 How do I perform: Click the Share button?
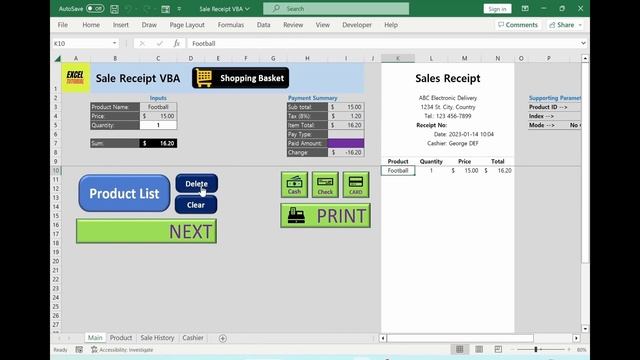565,25
